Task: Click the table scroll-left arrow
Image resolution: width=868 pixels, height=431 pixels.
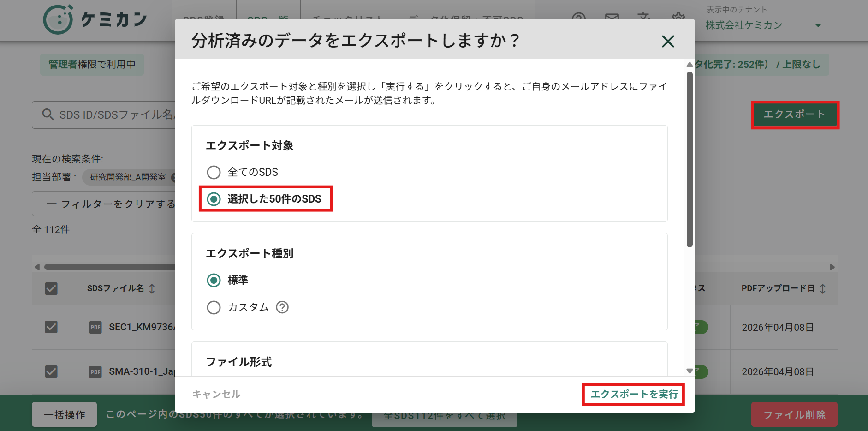Action: 37,267
